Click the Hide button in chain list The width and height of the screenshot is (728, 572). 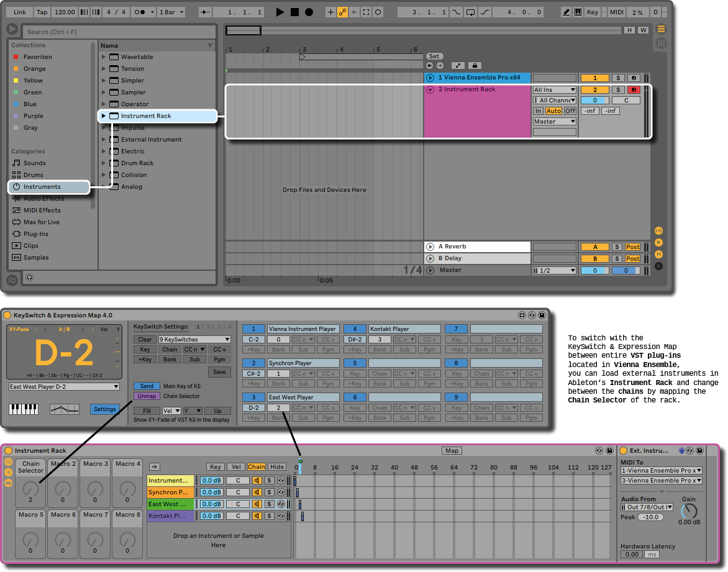[276, 466]
